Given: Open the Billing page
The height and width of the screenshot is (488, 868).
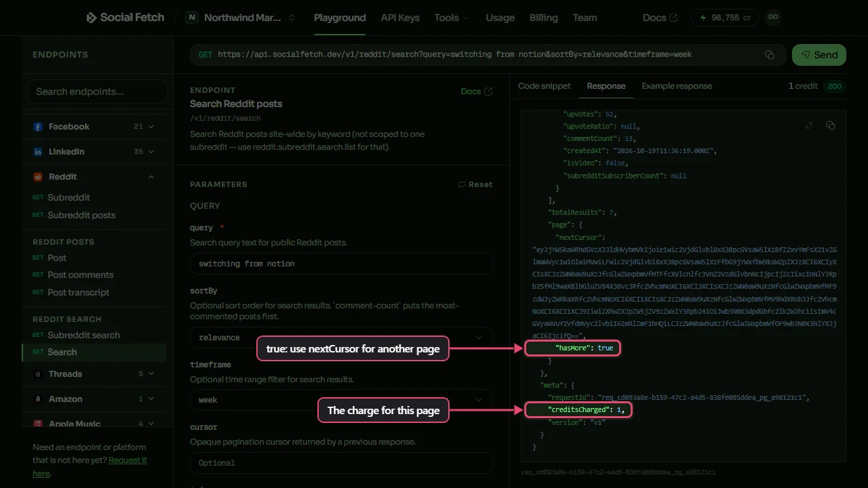Looking at the screenshot, I should click(543, 18).
